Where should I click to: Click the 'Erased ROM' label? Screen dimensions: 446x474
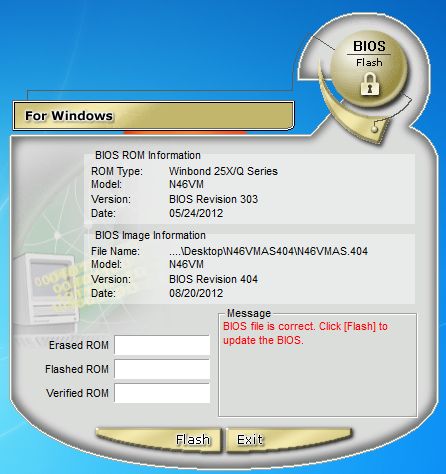pyautogui.click(x=79, y=345)
